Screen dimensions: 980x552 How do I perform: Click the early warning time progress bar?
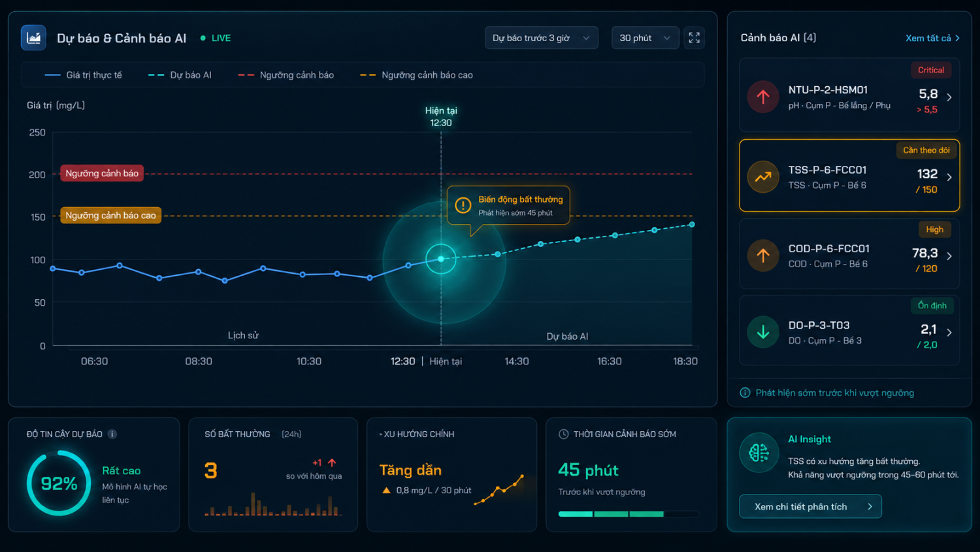pos(629,514)
